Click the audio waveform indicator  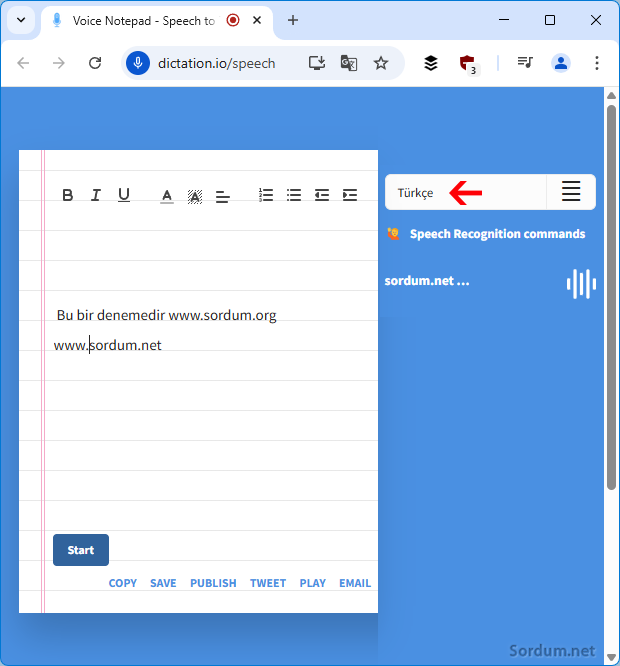tap(581, 284)
